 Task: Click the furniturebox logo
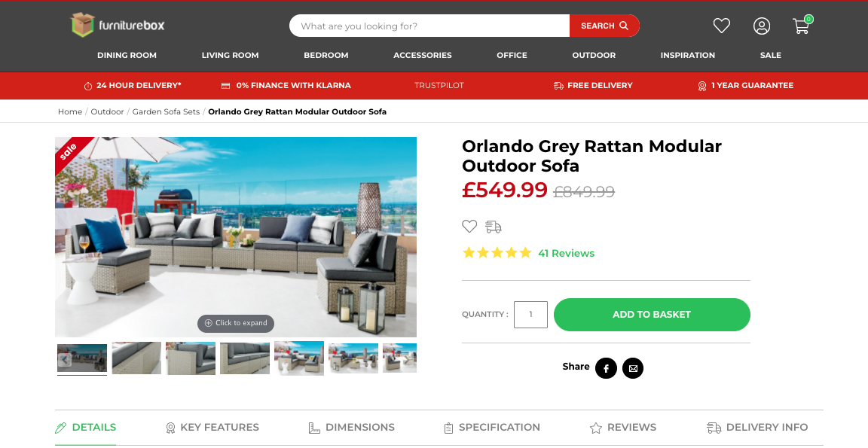click(x=118, y=25)
